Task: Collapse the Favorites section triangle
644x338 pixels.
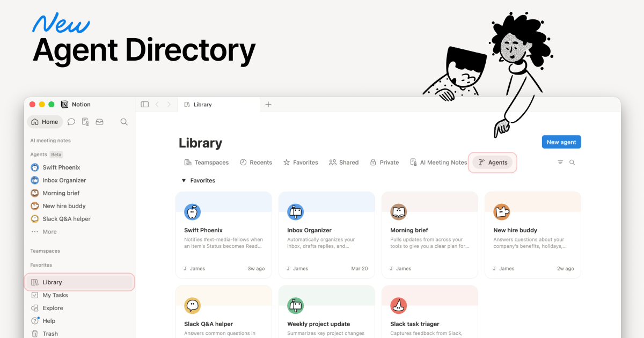Action: point(184,181)
